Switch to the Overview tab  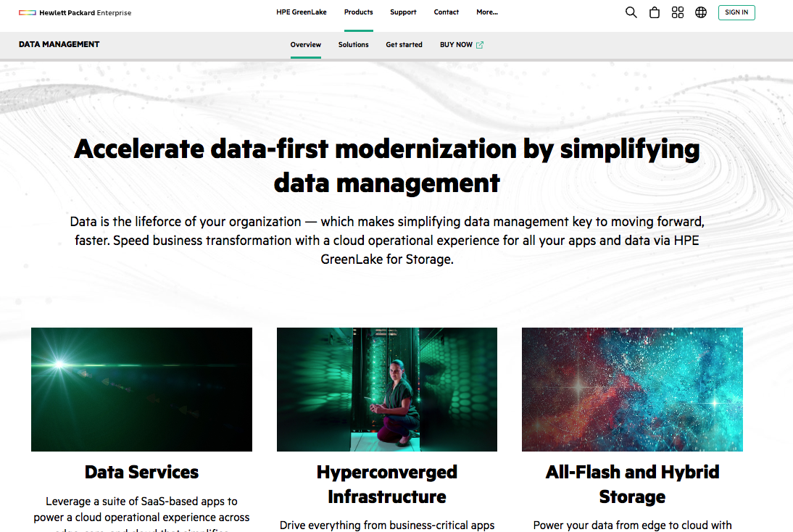(x=306, y=45)
